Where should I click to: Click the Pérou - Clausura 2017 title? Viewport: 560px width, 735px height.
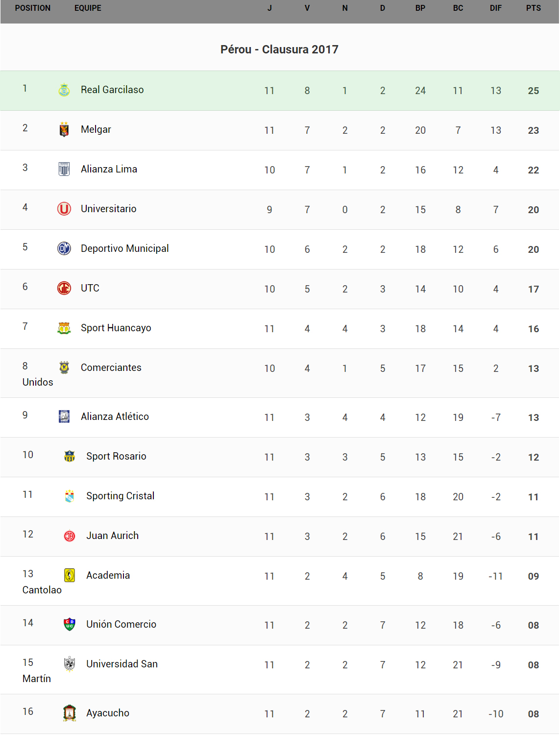[x=279, y=49]
